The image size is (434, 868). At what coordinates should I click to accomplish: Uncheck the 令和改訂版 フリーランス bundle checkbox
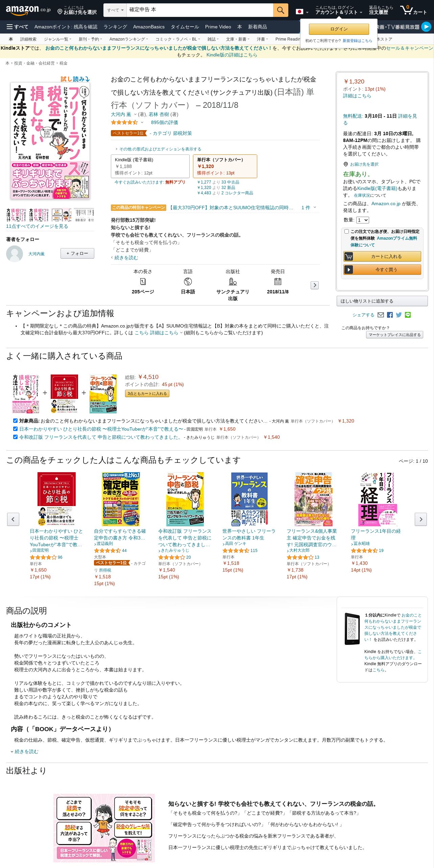click(x=15, y=437)
